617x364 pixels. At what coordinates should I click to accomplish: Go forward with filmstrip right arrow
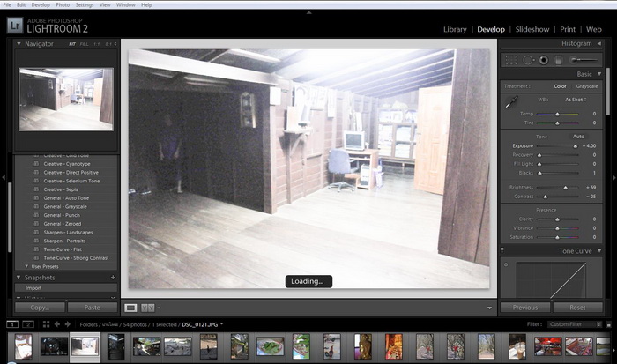coord(68,324)
